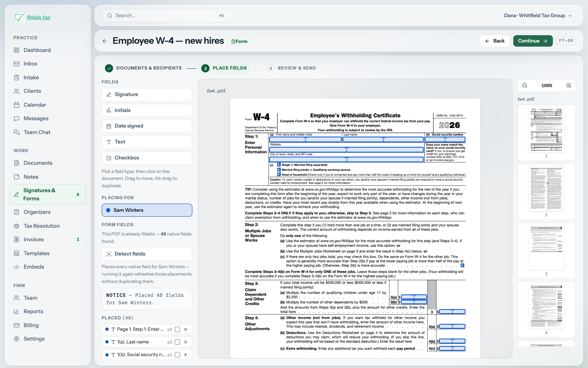Choose the Text field type
Image resolution: width=588 pixels, height=368 pixels.
pos(147,142)
